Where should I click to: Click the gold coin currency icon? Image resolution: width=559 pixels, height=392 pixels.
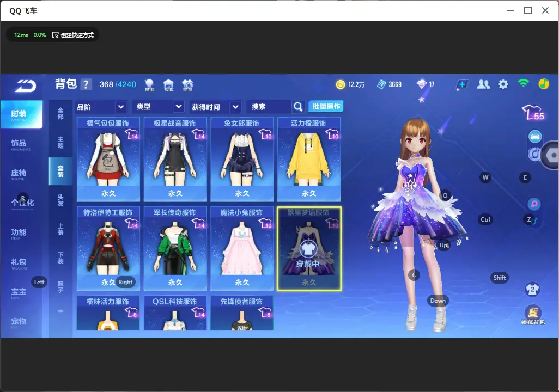341,84
